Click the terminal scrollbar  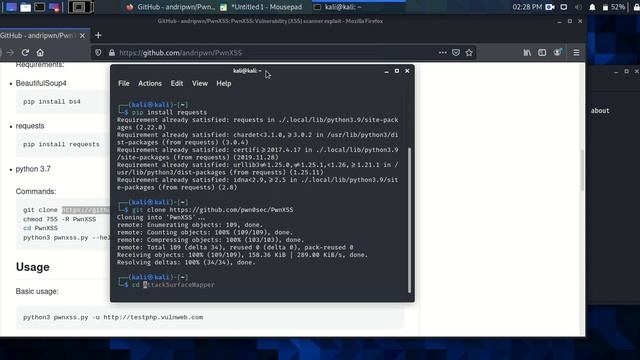pos(409,220)
